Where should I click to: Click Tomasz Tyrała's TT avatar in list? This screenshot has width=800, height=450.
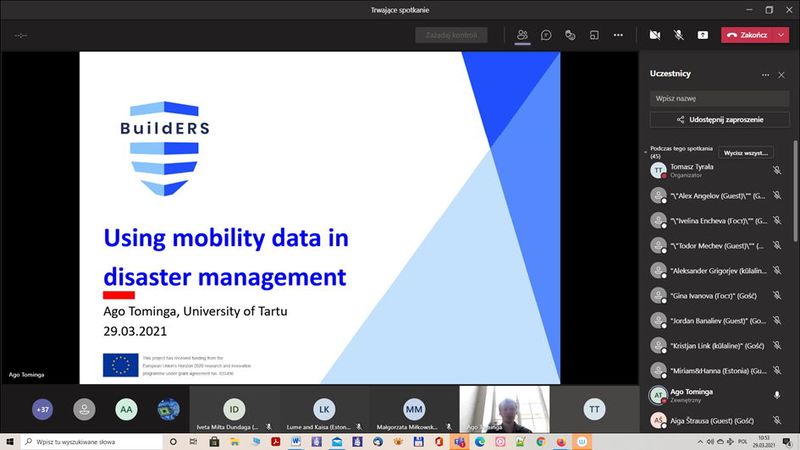[658, 170]
